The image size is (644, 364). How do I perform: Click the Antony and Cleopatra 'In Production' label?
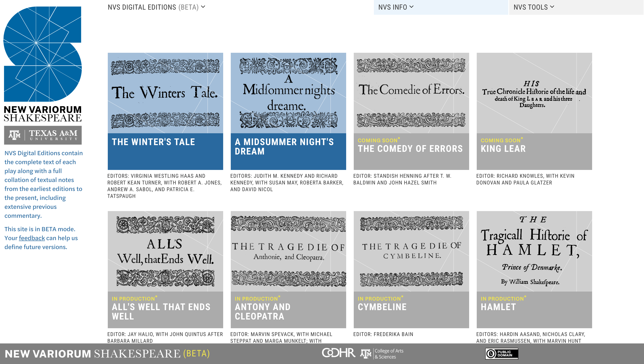pyautogui.click(x=258, y=298)
